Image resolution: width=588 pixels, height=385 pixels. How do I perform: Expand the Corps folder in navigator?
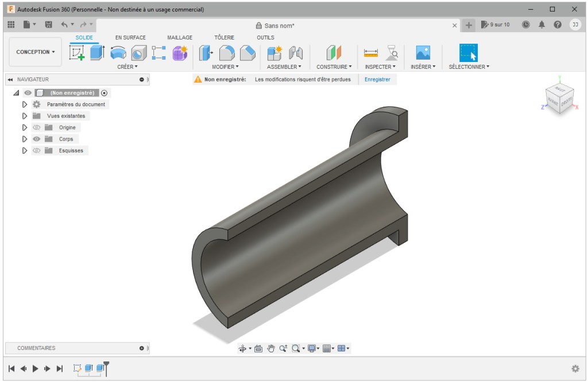pos(25,139)
